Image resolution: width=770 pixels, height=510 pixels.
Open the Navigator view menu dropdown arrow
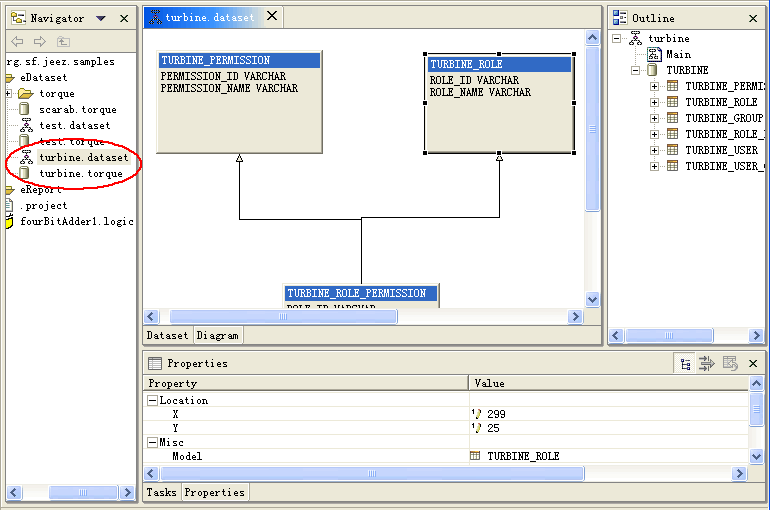[x=101, y=19]
